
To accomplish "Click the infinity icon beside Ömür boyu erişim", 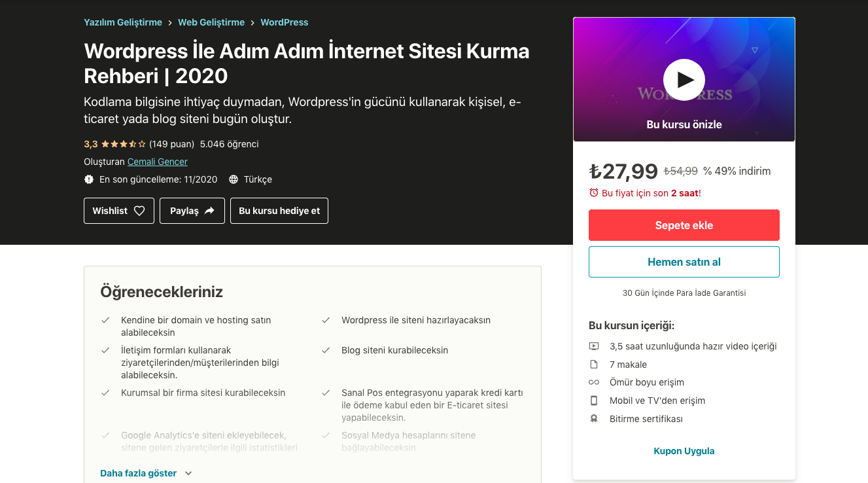I will pos(594,382).
